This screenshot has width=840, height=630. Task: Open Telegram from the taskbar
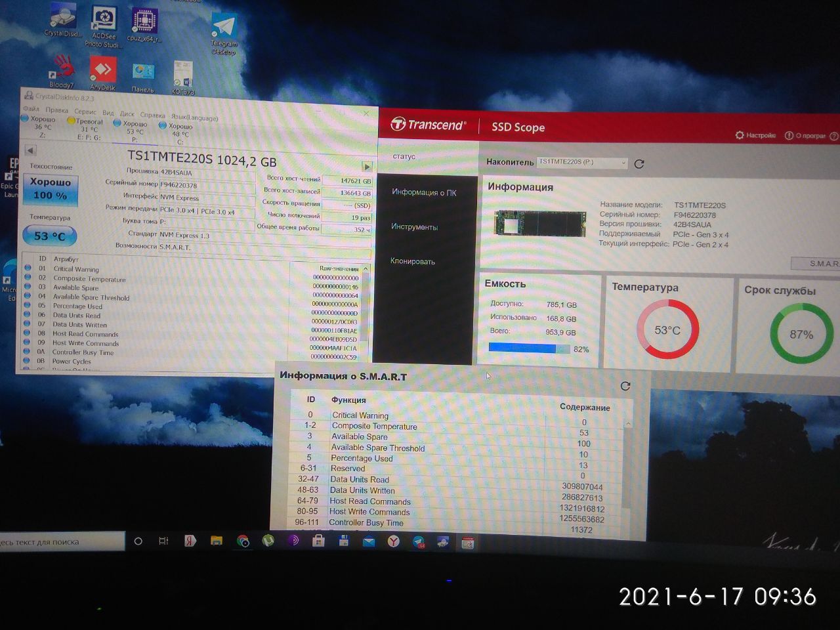tap(419, 542)
